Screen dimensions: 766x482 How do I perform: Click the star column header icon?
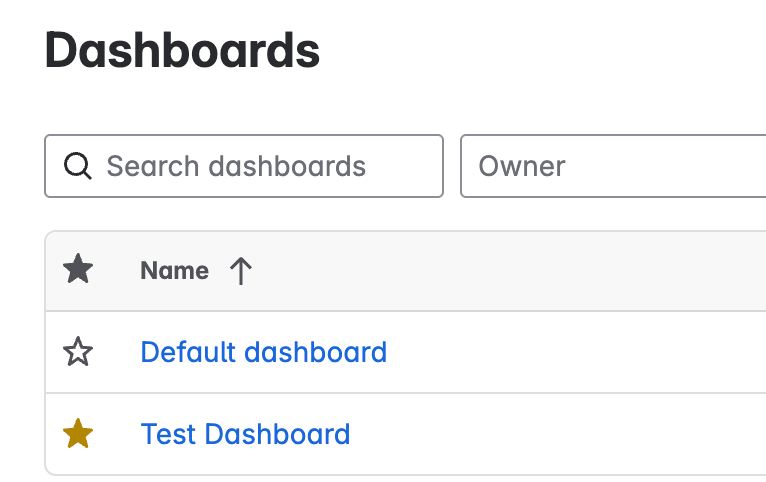pos(78,269)
